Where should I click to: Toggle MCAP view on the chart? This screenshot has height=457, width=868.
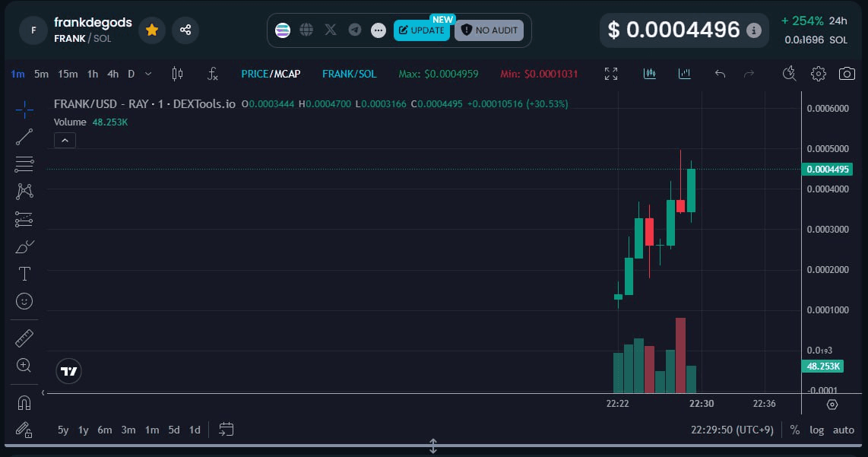click(x=287, y=74)
